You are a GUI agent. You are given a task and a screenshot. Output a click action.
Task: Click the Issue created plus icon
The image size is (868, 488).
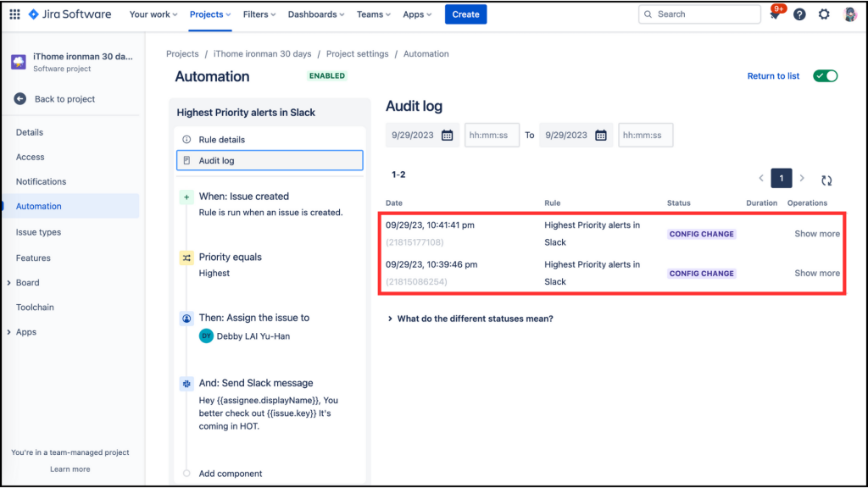[x=186, y=197]
